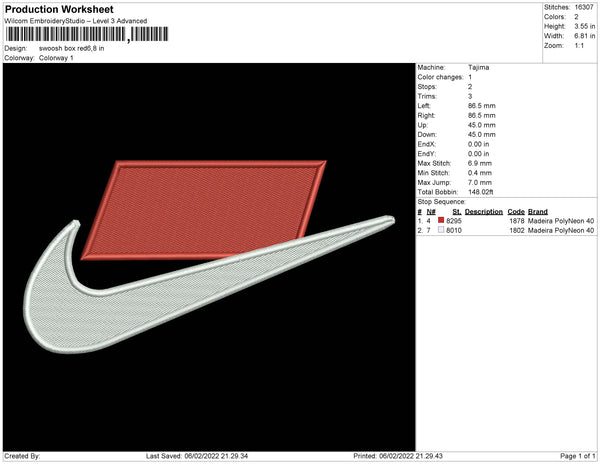Select the 'Trims:' label
The height and width of the screenshot is (464, 600).
point(427,96)
